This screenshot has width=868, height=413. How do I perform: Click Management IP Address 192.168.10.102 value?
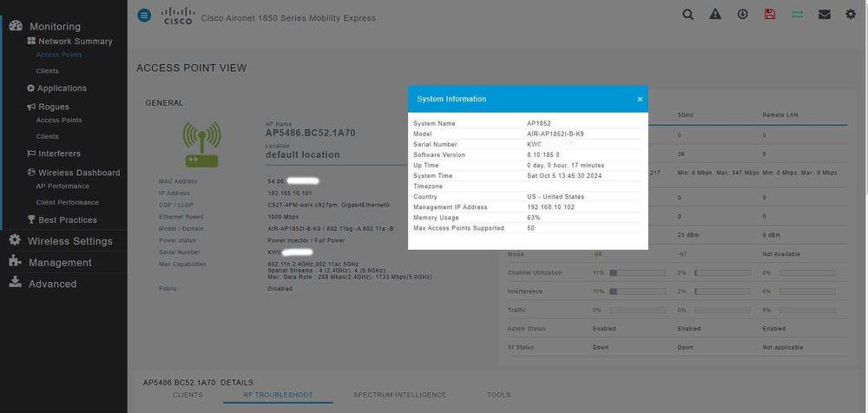point(550,207)
